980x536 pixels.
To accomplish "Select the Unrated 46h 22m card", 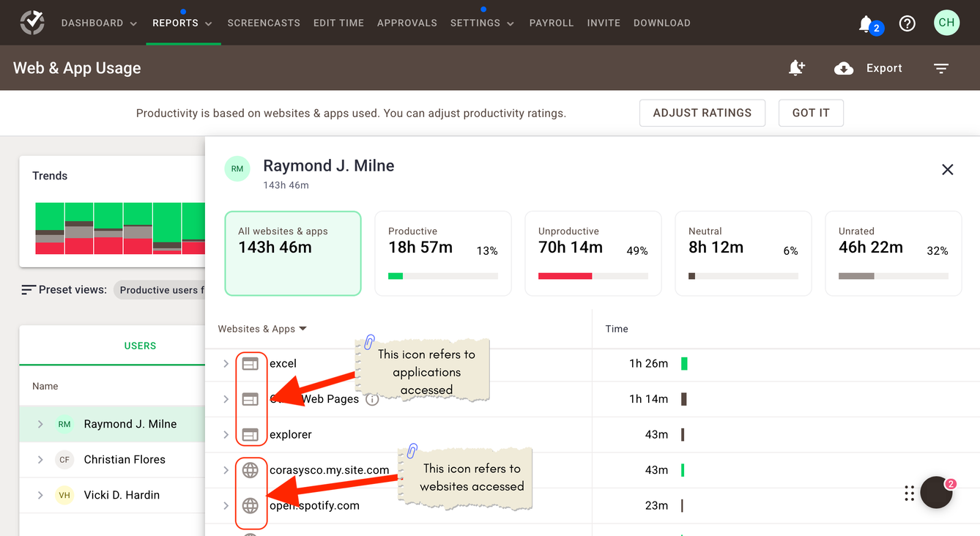I will click(x=894, y=253).
